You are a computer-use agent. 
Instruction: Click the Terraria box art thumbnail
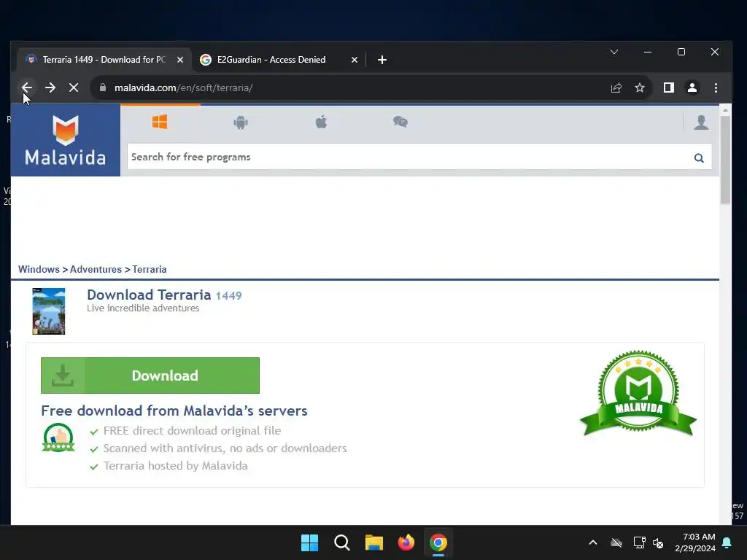[x=49, y=311]
